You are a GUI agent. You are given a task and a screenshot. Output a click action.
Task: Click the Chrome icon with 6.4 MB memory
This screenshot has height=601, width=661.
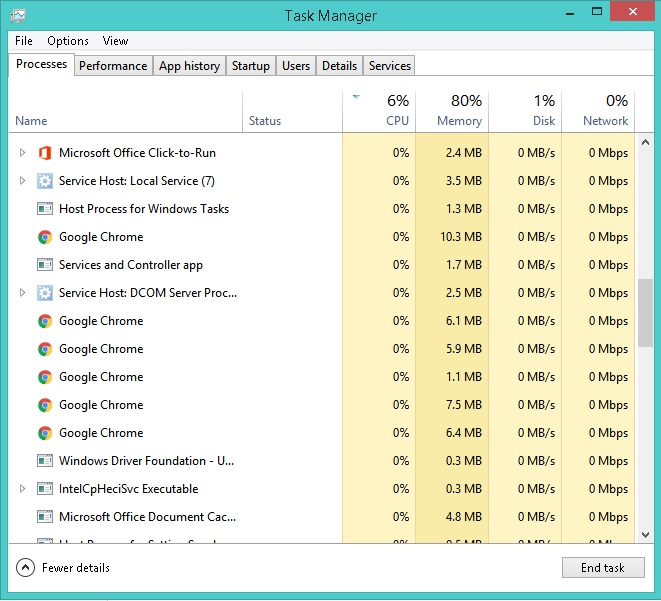click(45, 433)
